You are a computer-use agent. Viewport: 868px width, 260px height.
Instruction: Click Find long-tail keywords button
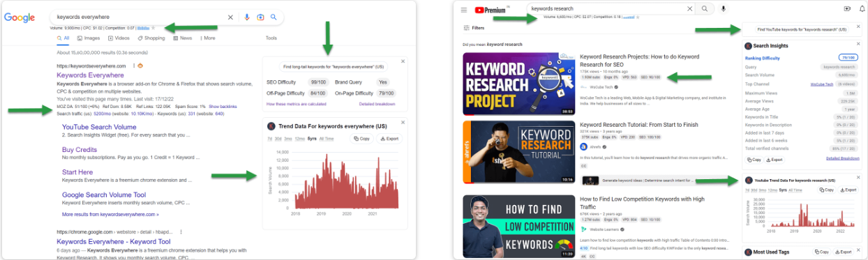(x=334, y=67)
